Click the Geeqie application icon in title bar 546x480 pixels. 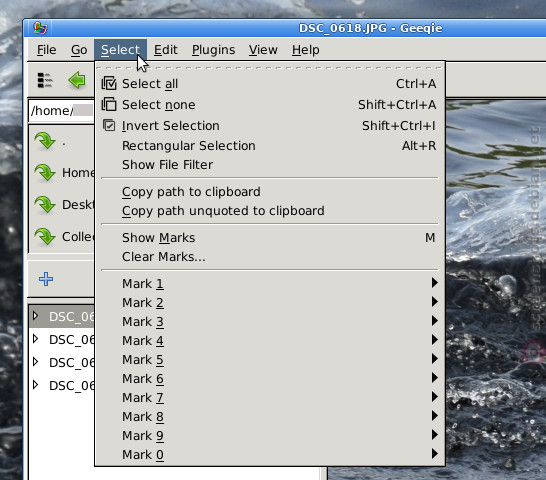coord(40,28)
